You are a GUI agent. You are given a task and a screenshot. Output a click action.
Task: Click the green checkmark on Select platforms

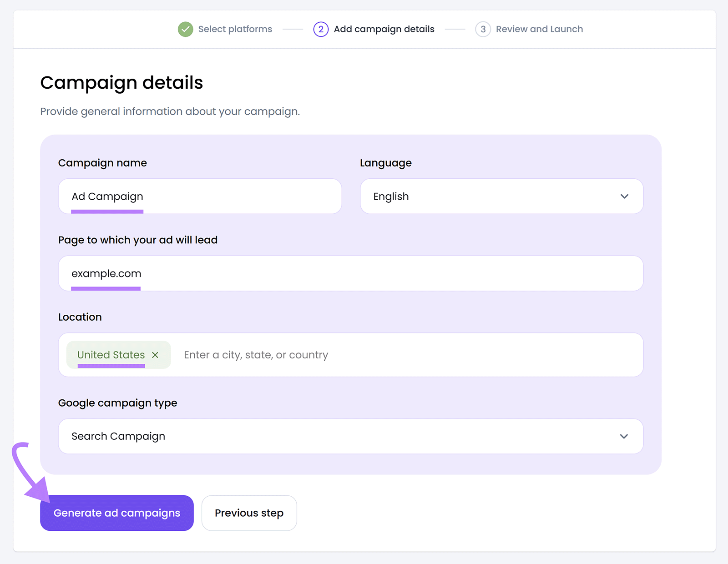point(186,29)
